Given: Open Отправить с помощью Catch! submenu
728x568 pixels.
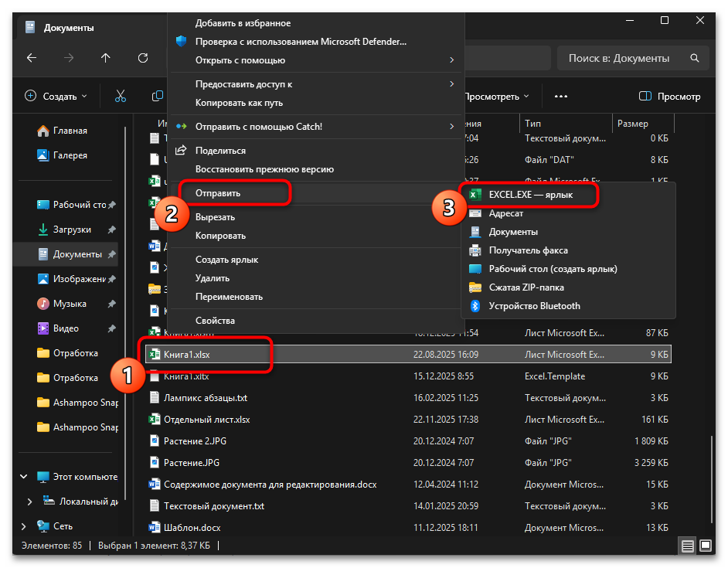Looking at the screenshot, I should point(316,126).
